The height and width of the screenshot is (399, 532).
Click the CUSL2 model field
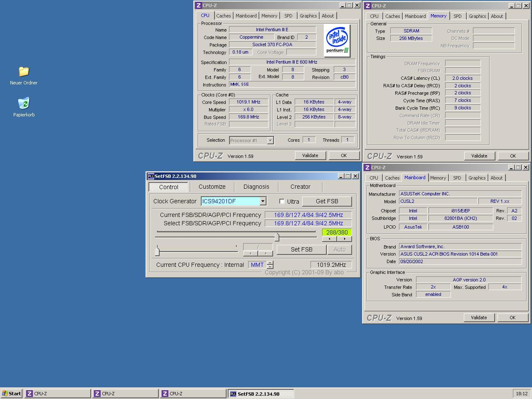438,201
